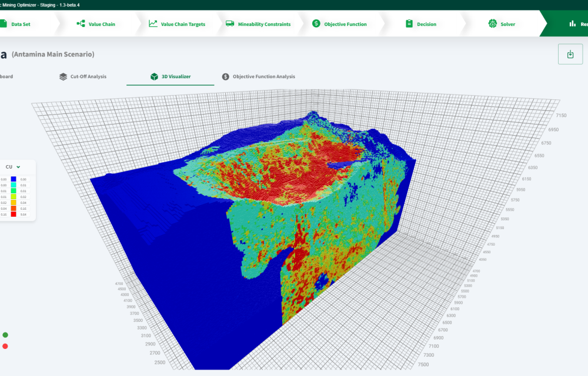This screenshot has width=588, height=376.
Task: Toggle the red circle indicator
Action: [x=5, y=346]
